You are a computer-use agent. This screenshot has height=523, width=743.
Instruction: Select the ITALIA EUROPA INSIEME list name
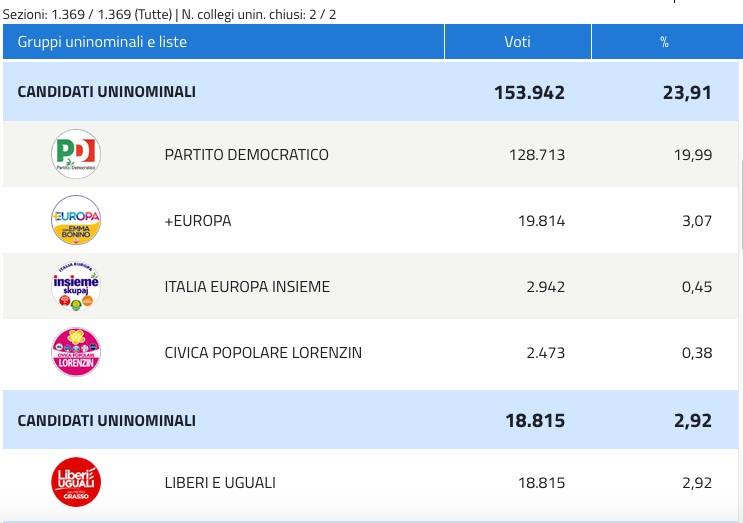point(247,287)
